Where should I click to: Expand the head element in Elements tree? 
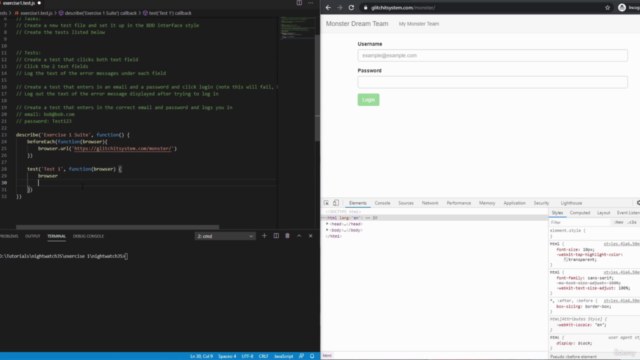click(x=327, y=224)
